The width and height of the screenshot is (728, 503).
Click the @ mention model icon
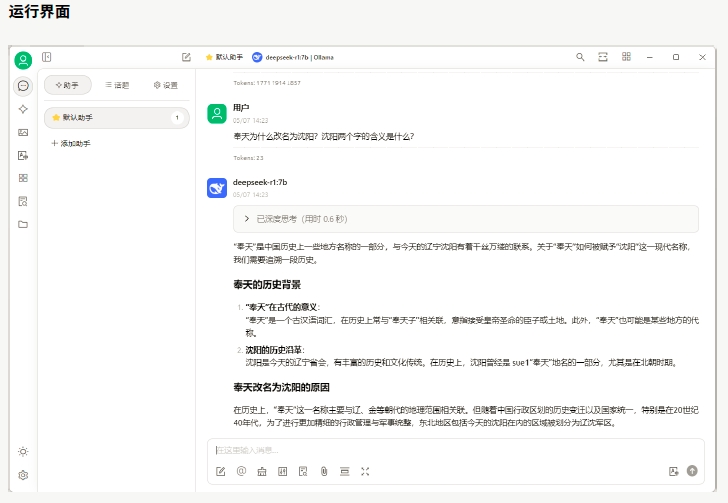pyautogui.click(x=241, y=471)
